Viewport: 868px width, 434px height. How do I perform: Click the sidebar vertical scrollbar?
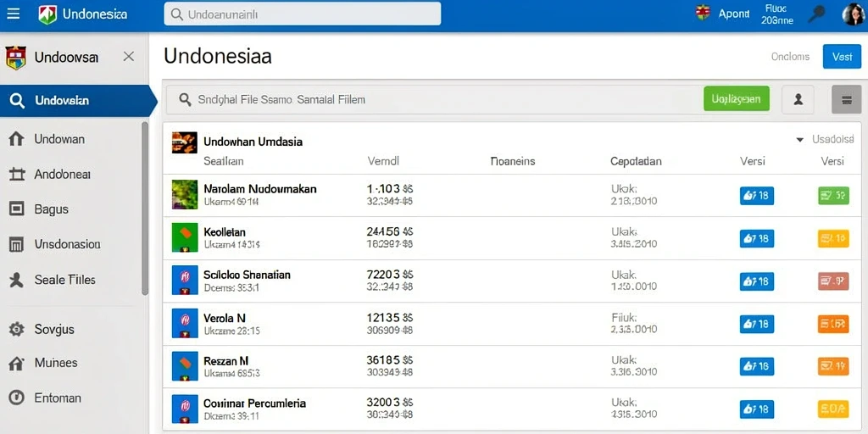[145, 209]
